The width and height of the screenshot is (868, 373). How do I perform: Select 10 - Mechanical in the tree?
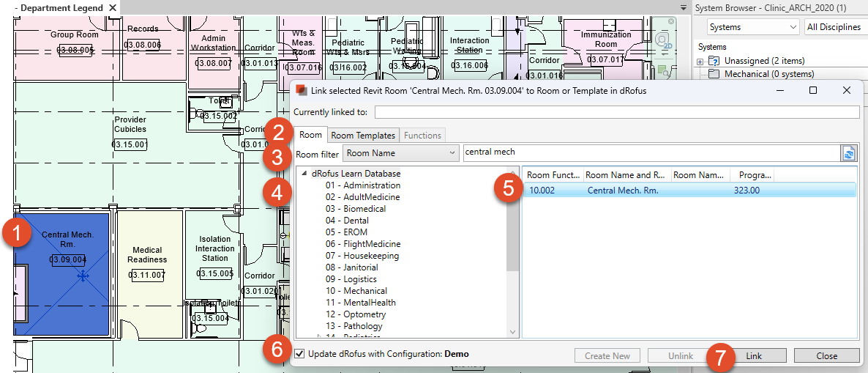click(x=356, y=291)
